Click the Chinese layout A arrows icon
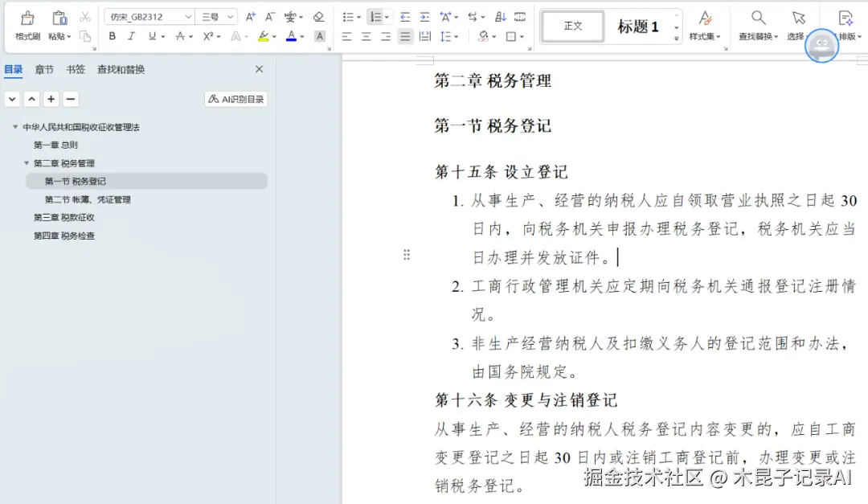The width and height of the screenshot is (868, 504). click(445, 17)
